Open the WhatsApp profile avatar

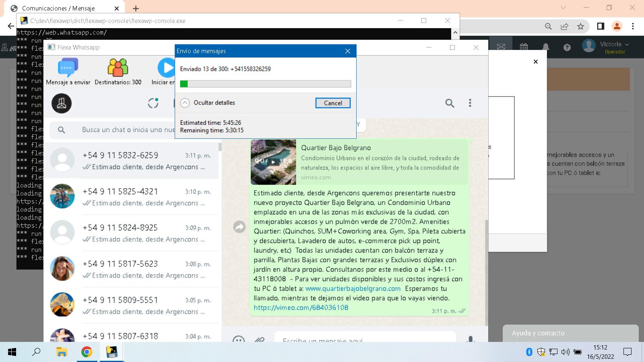tap(62, 103)
